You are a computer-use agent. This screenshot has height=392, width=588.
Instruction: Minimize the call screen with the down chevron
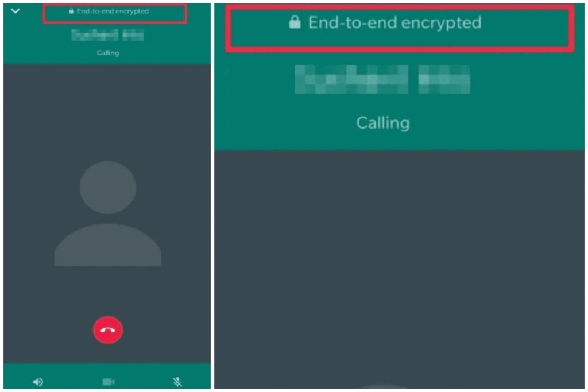[x=16, y=11]
